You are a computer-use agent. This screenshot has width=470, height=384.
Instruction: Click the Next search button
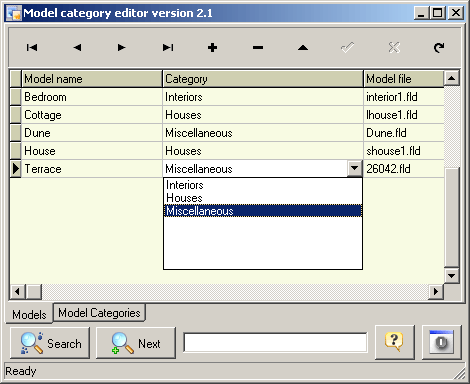[136, 343]
